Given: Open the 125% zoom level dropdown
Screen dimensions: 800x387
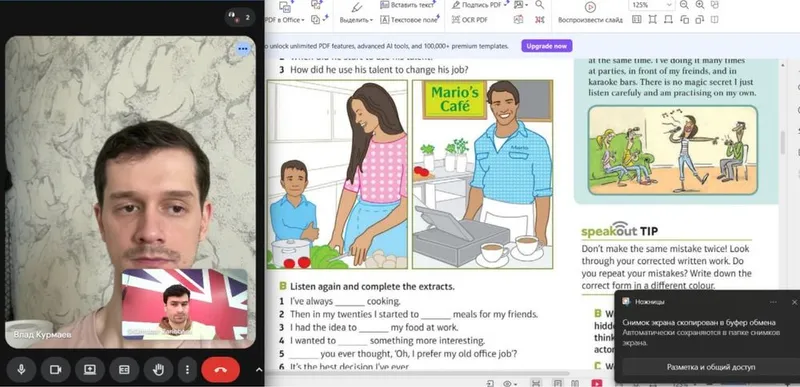Looking at the screenshot, I should pos(651,5).
